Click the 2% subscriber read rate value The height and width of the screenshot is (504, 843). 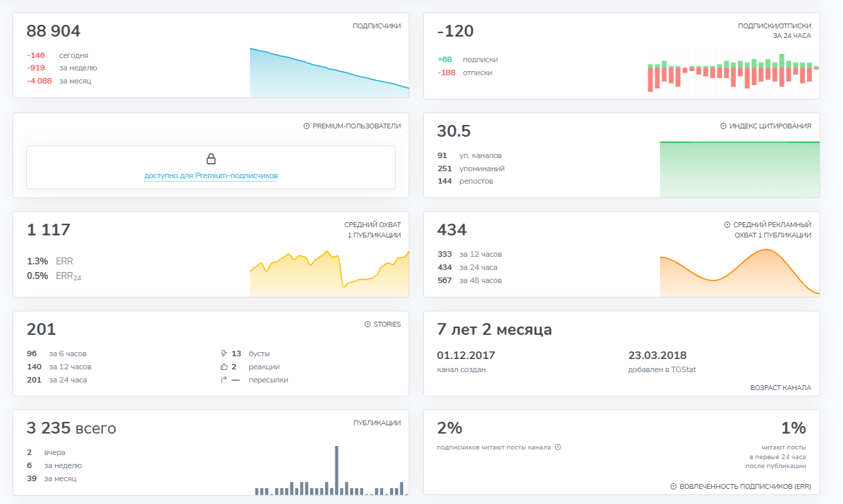click(449, 428)
